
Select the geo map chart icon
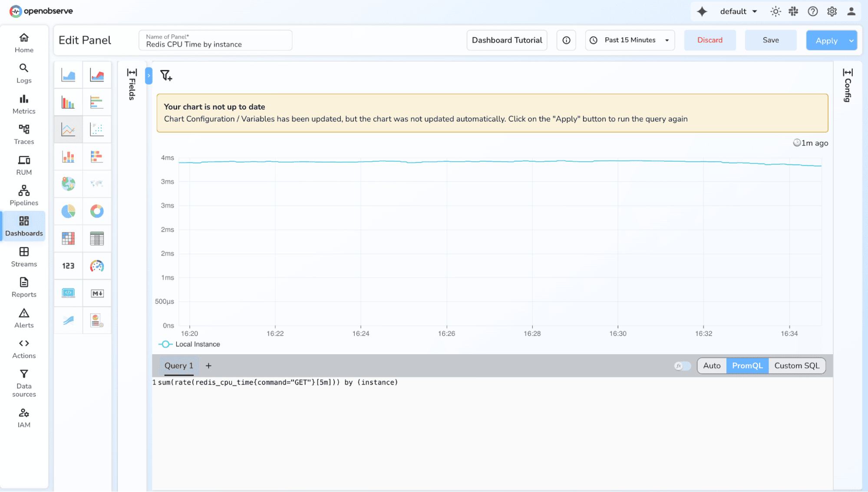pyautogui.click(x=68, y=184)
